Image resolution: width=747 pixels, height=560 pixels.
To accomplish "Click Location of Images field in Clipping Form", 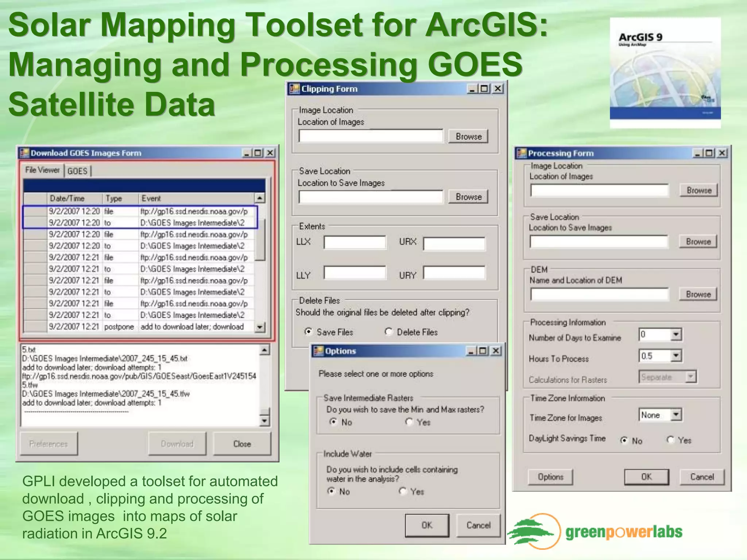I will pos(371,136).
